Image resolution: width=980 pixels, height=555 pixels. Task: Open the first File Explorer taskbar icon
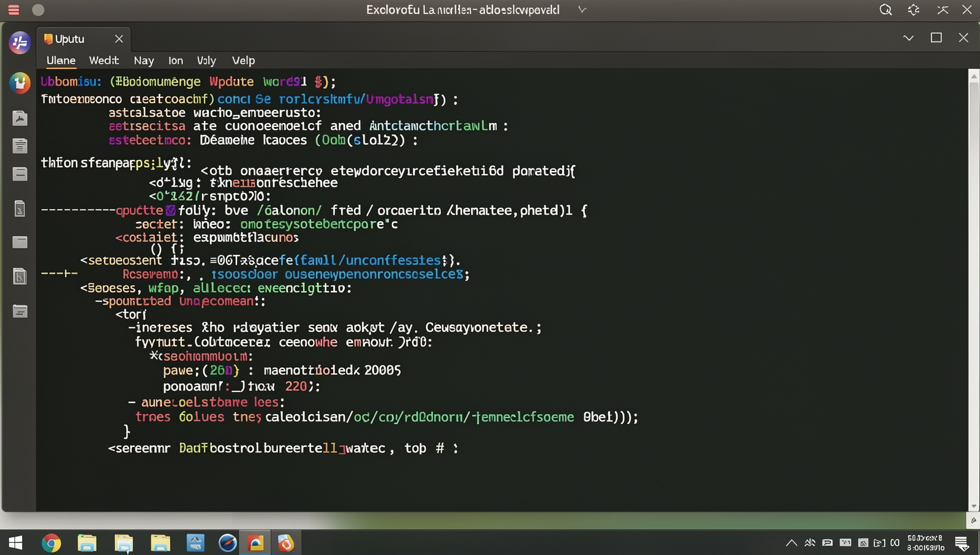click(x=87, y=543)
